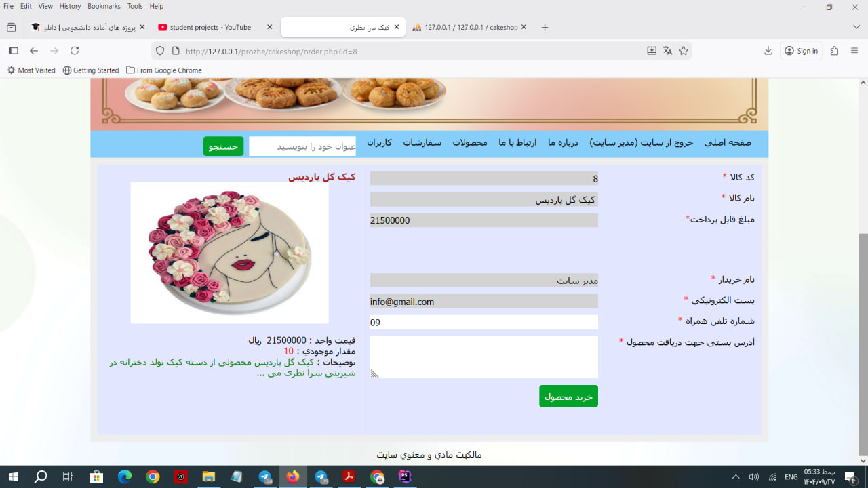
Task: Reload the current page
Action: [75, 51]
